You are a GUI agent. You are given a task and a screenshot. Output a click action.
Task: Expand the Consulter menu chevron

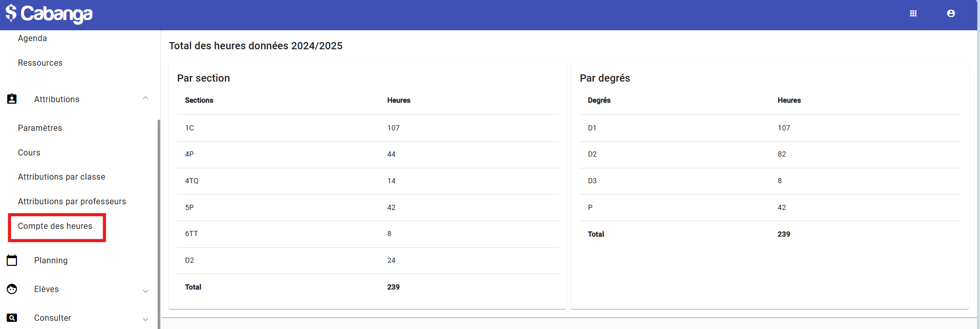(x=145, y=319)
